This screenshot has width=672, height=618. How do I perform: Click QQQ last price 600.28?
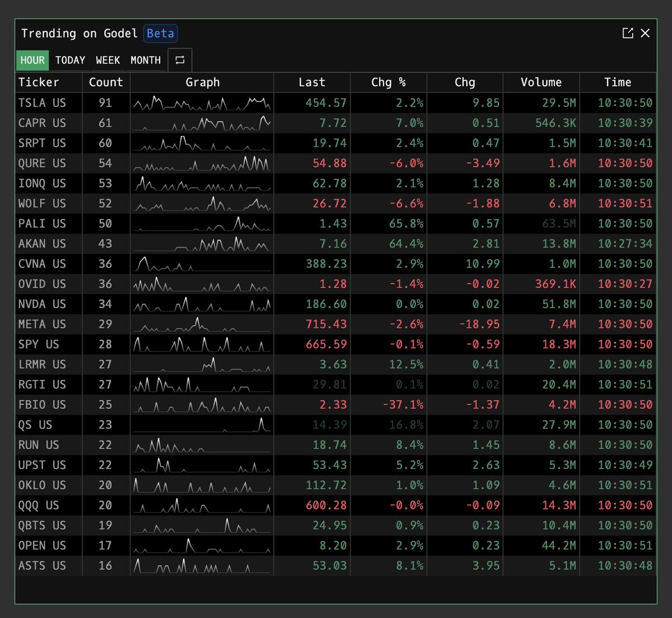326,505
